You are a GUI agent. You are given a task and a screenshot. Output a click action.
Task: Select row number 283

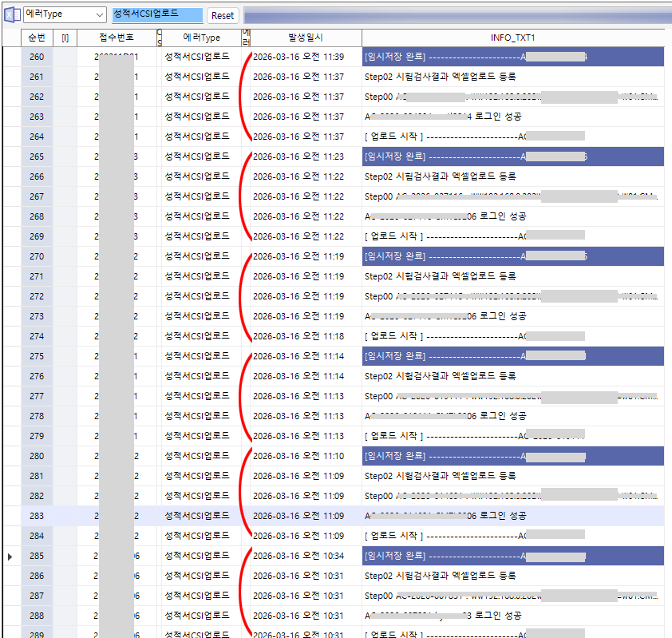37,516
